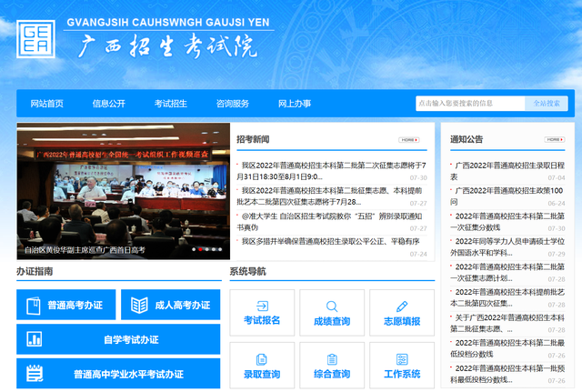Open notice 本科提前批艺术本二批第四次征集
582x392 pixels.
point(507,297)
